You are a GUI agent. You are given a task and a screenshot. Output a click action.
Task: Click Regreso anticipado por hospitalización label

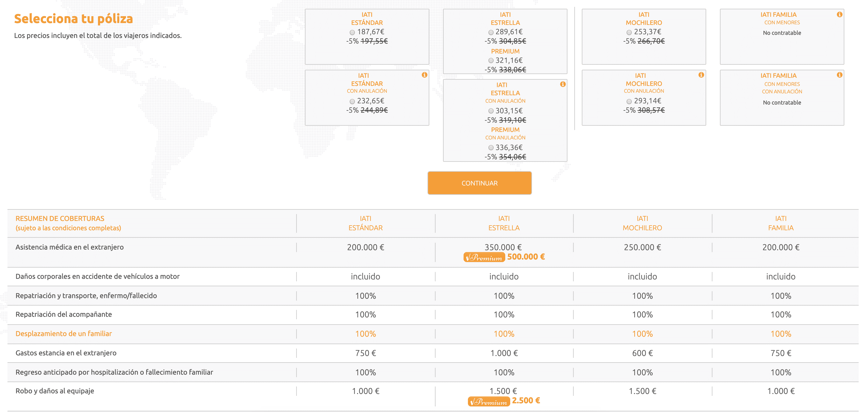click(x=114, y=372)
